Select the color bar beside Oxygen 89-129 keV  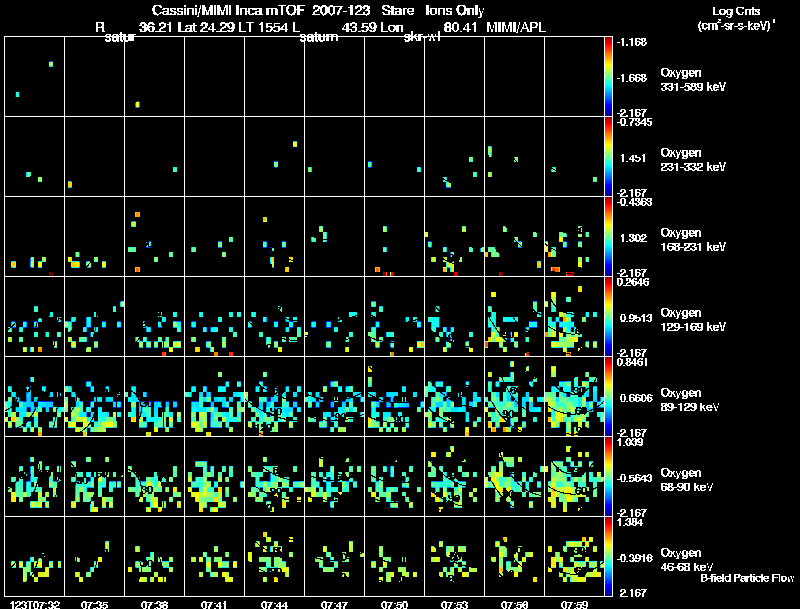(x=609, y=396)
